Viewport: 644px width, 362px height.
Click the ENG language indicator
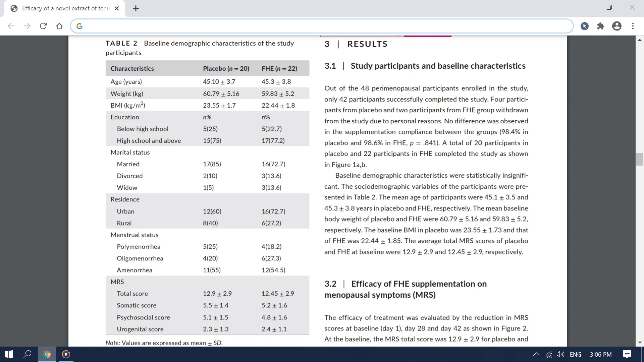tap(576, 354)
